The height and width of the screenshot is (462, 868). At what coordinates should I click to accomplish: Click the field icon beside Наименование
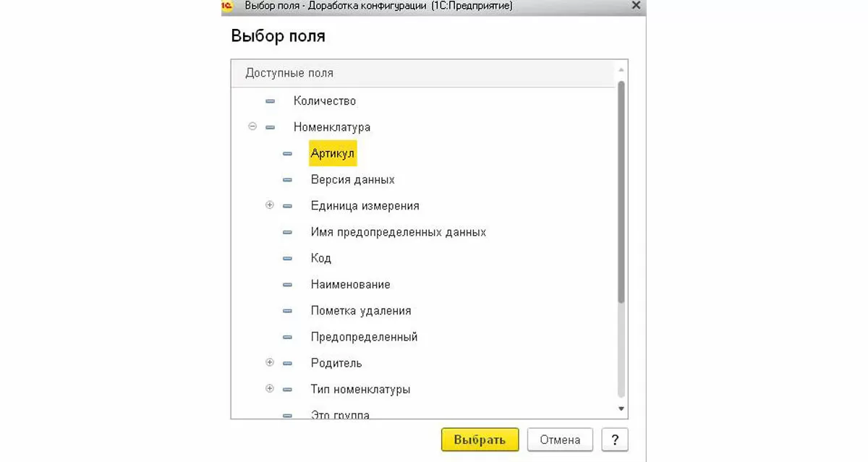[x=287, y=285]
